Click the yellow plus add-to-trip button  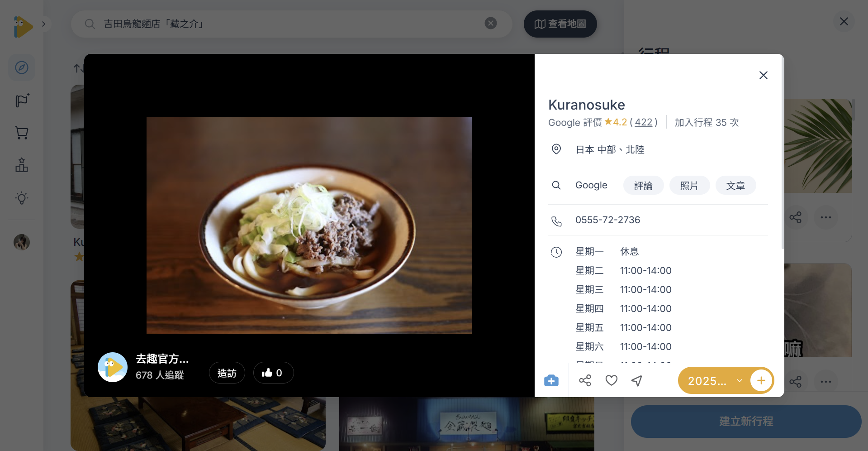tap(761, 380)
